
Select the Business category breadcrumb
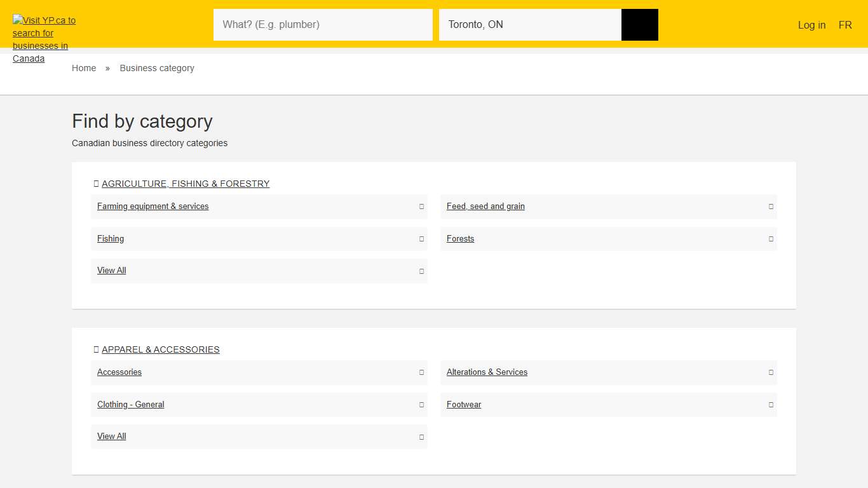[157, 68]
